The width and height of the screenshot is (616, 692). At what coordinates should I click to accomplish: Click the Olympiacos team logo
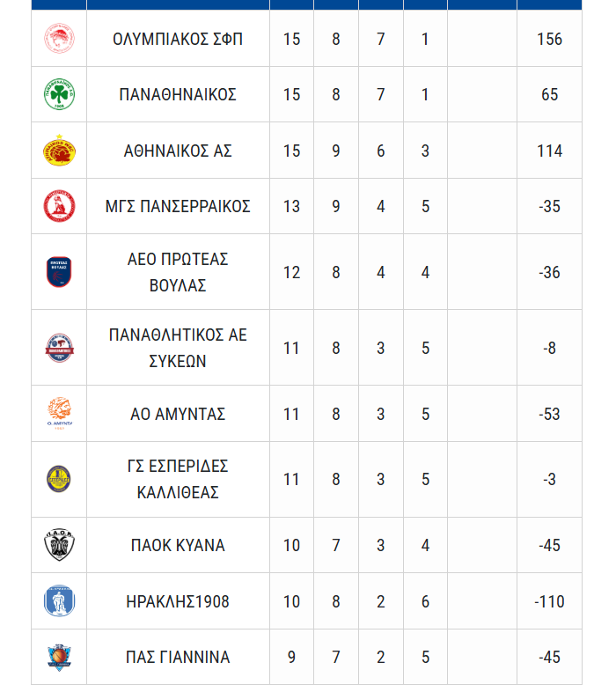[x=59, y=39]
